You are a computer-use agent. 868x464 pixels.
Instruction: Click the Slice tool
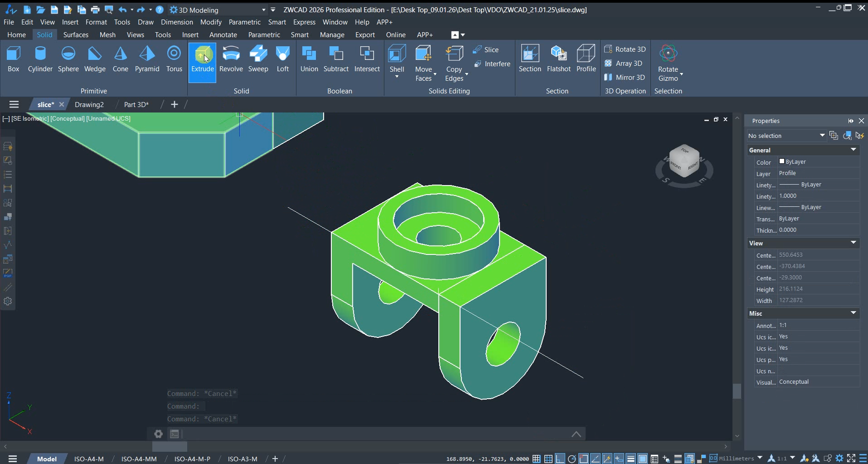[x=486, y=49]
